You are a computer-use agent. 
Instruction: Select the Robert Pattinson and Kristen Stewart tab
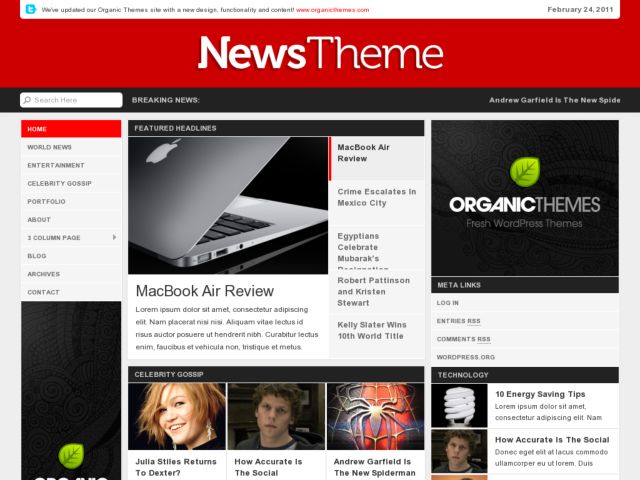[x=376, y=291]
